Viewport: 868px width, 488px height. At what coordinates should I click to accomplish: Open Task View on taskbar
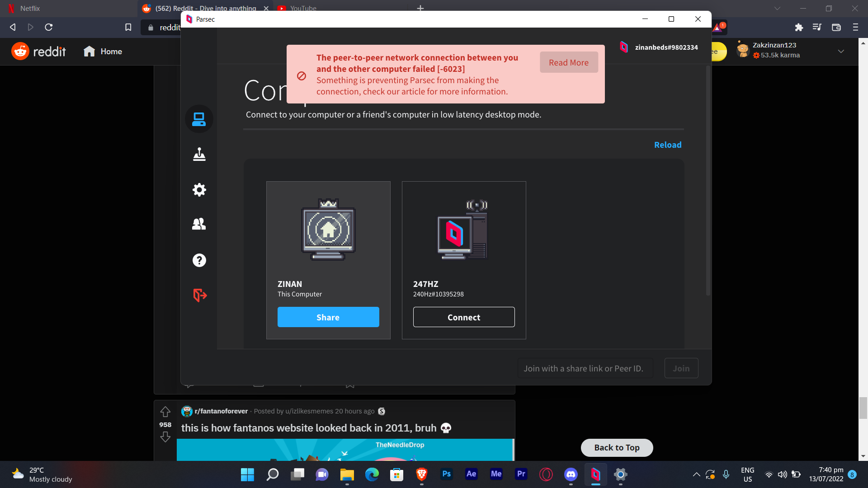297,474
